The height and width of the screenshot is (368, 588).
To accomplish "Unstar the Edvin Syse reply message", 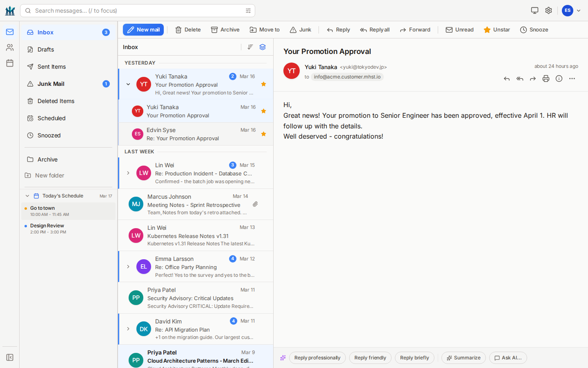I will (x=263, y=133).
